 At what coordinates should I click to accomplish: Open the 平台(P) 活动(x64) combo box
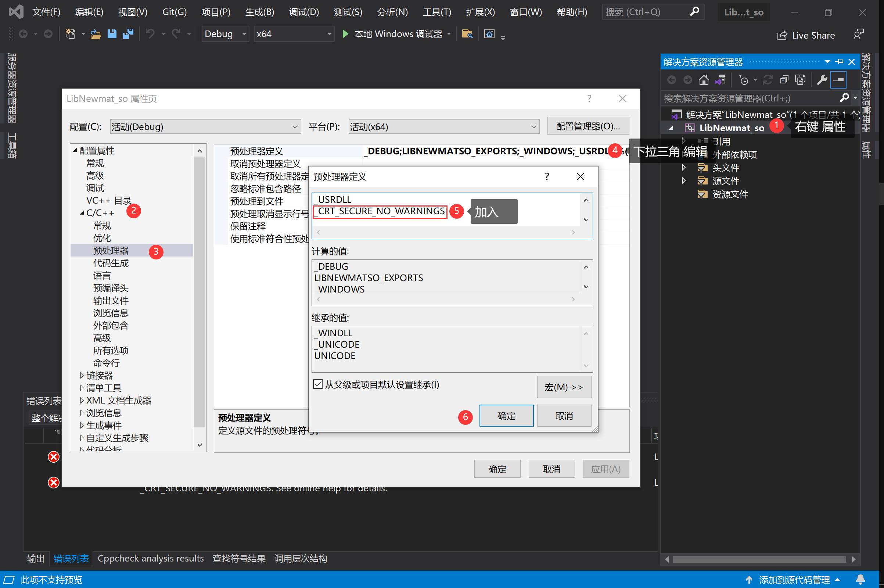[443, 127]
